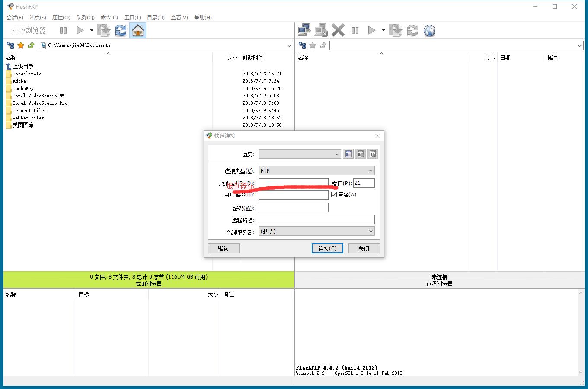
Task: Open the 会话(E) menu
Action: tap(15, 18)
